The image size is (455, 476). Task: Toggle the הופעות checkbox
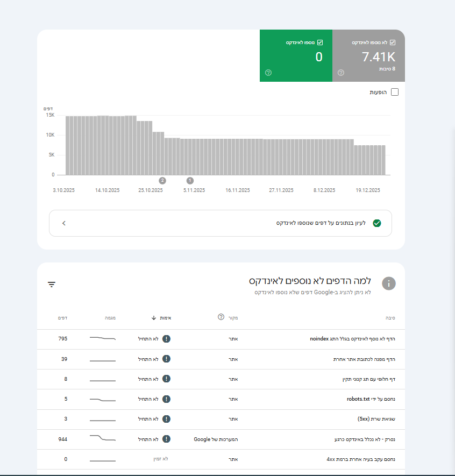pos(395,92)
